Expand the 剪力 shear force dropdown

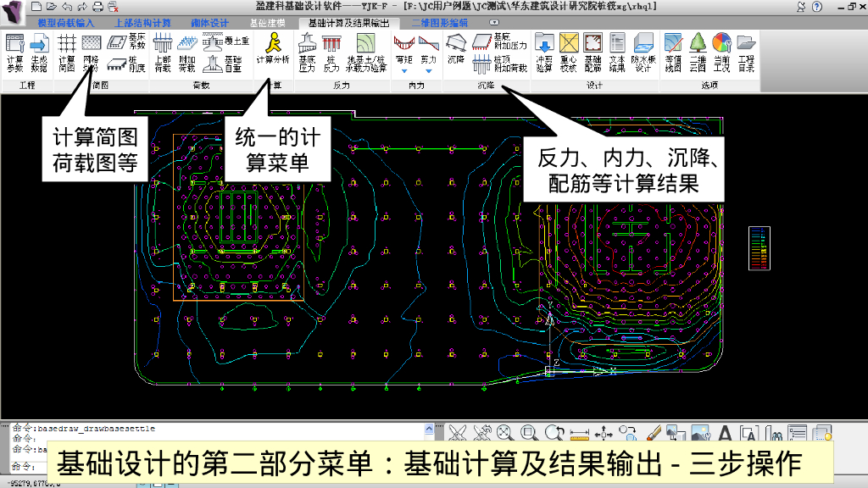pos(428,71)
